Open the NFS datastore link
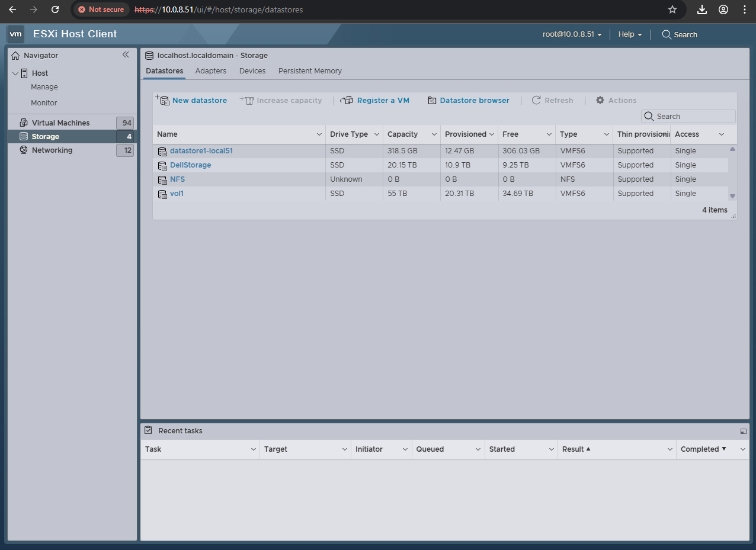This screenshot has width=756, height=550. point(178,179)
